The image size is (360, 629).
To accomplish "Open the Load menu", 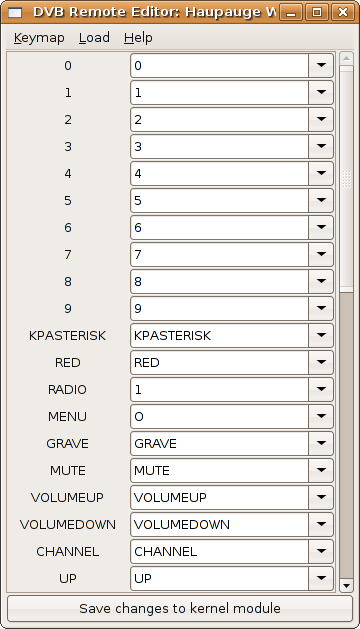I will 94,38.
